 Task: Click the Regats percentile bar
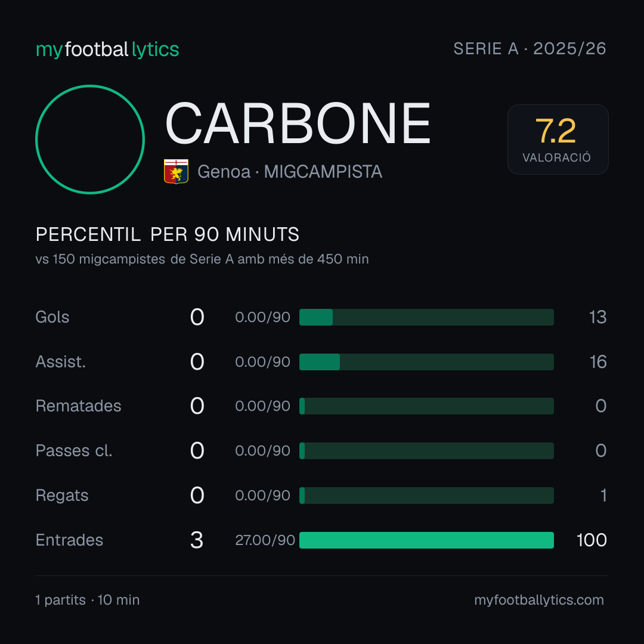click(x=426, y=496)
